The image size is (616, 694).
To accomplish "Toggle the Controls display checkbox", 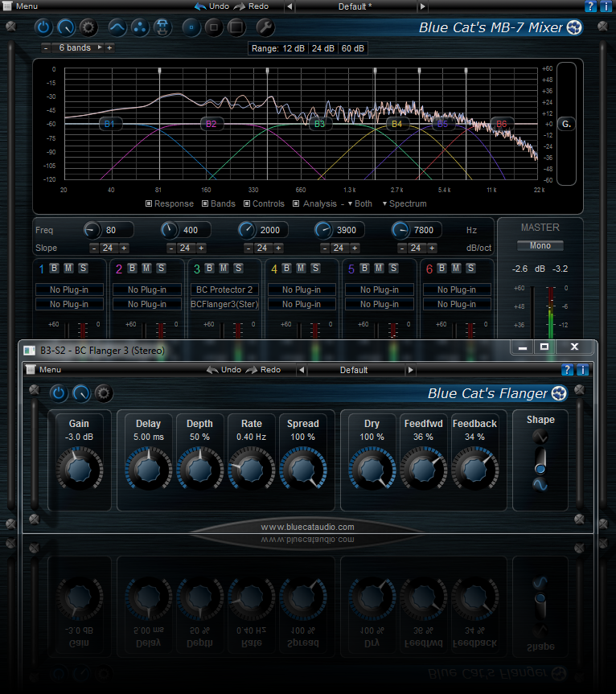I will coord(247,203).
